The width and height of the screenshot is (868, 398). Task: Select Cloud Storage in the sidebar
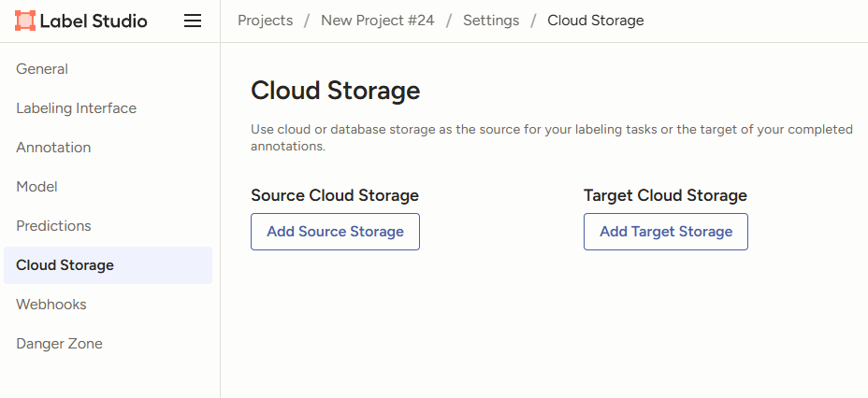pos(65,265)
